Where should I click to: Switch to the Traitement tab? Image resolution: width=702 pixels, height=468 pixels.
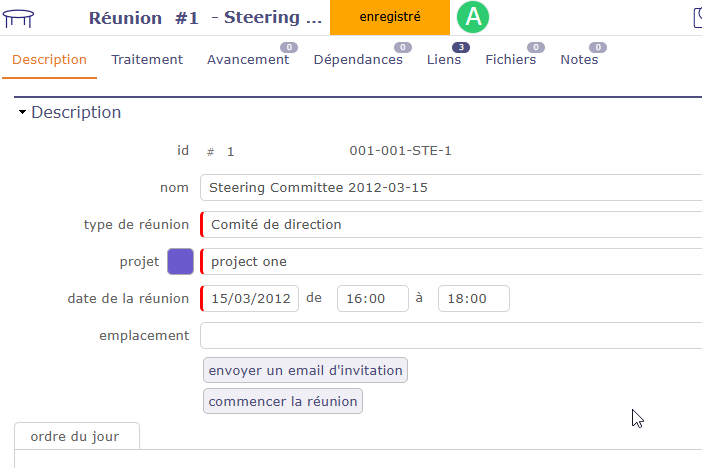pos(147,59)
